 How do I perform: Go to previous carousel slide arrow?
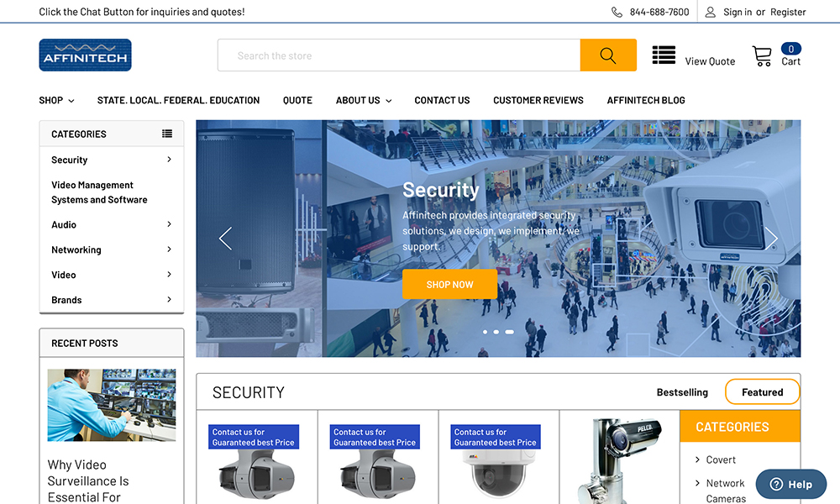tap(225, 239)
